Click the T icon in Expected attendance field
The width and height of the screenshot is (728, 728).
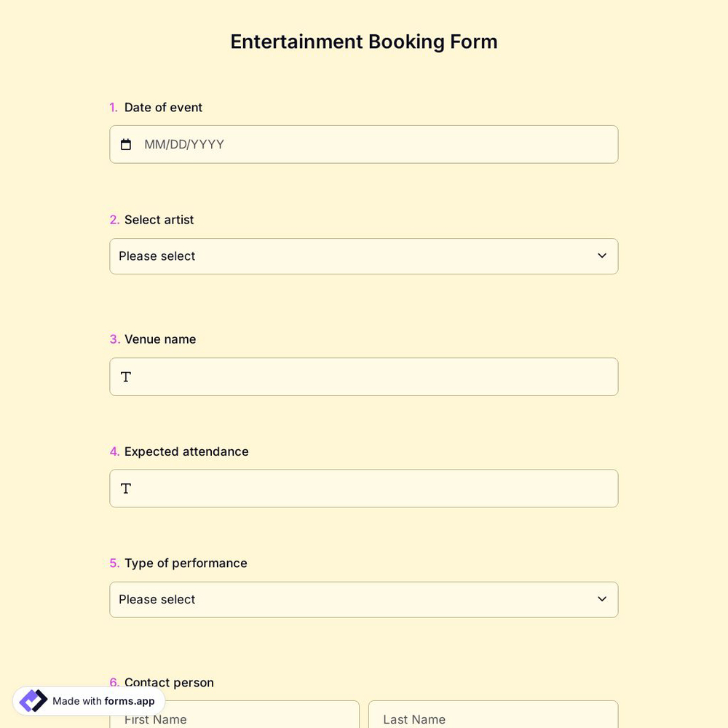125,488
